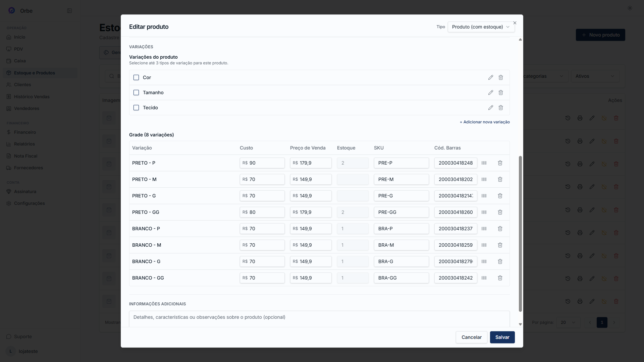Tick the Tecido variation checkbox
The width and height of the screenshot is (644, 362).
coord(136,108)
